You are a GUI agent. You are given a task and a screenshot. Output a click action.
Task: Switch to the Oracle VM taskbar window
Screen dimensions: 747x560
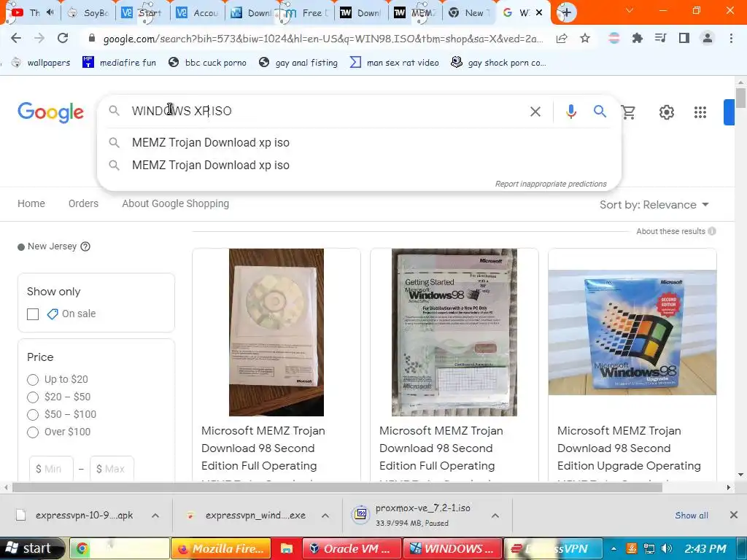point(352,548)
